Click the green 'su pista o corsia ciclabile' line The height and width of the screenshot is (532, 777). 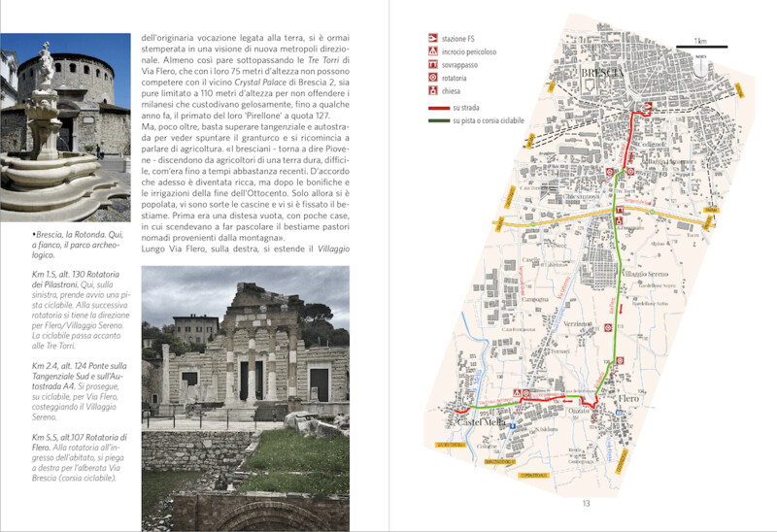[439, 120]
